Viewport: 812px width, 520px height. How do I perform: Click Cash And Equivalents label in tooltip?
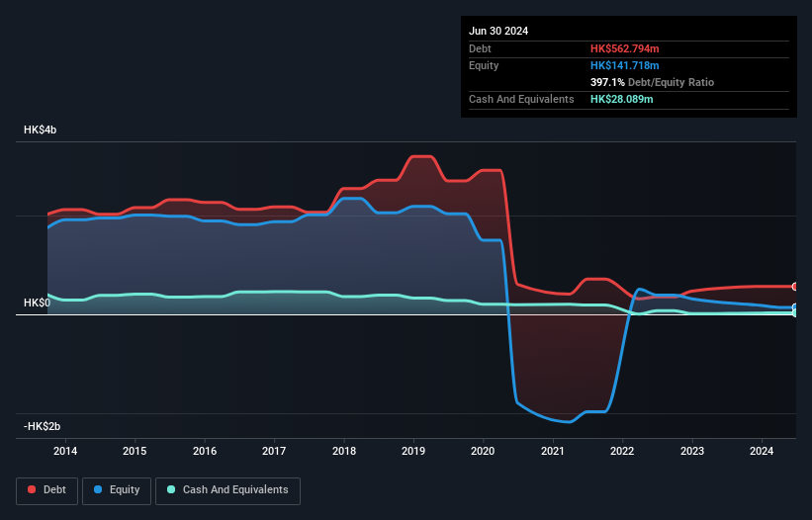click(x=521, y=99)
